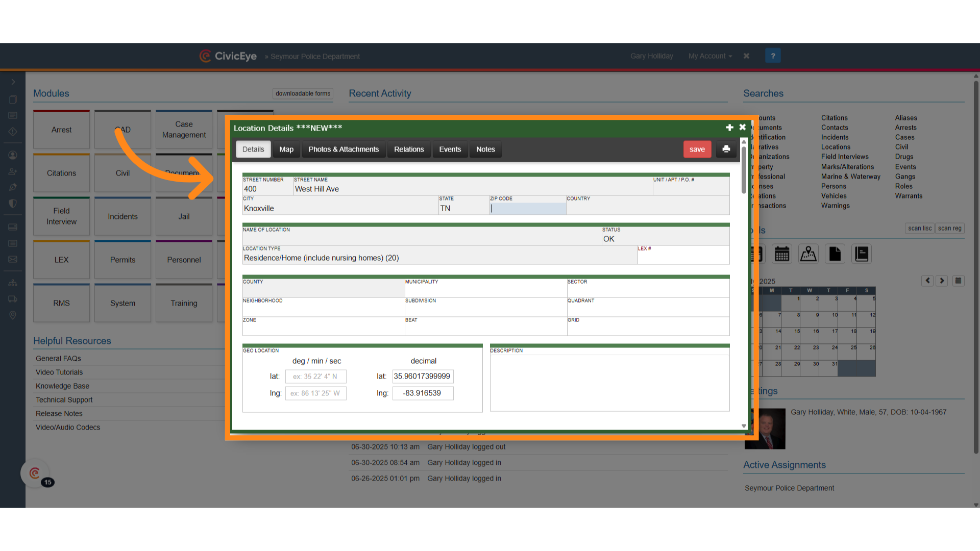The image size is (980, 551).
Task: Search Field Interviews link
Action: coord(845,157)
